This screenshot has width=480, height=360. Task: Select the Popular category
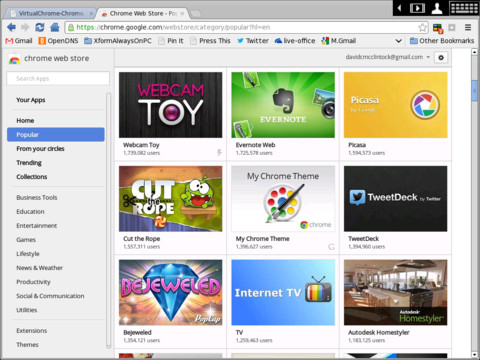tap(56, 135)
